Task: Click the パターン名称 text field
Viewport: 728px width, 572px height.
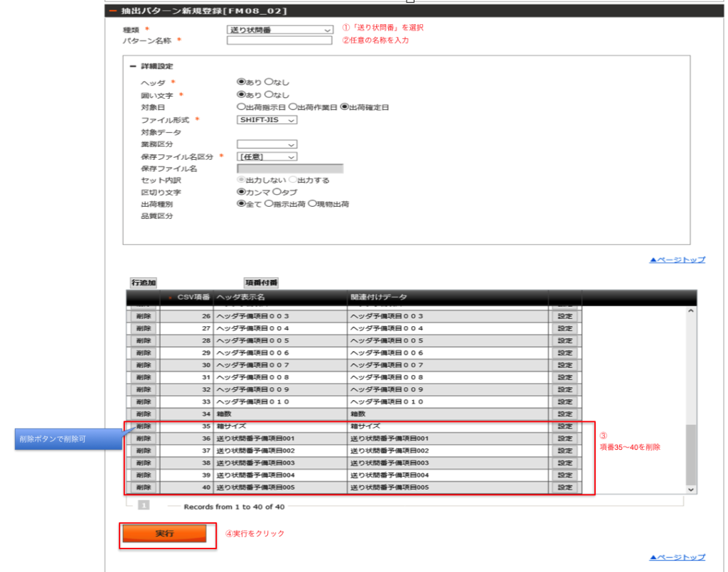Action: [279, 41]
